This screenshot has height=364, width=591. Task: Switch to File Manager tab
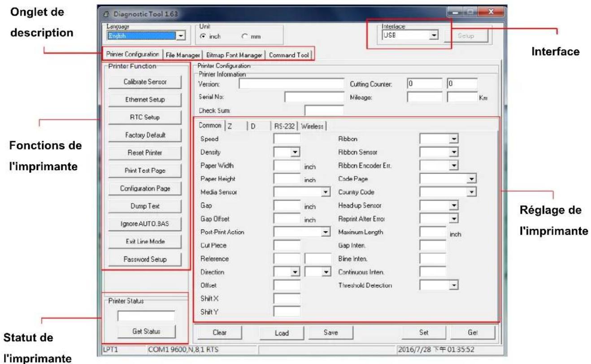tap(182, 55)
